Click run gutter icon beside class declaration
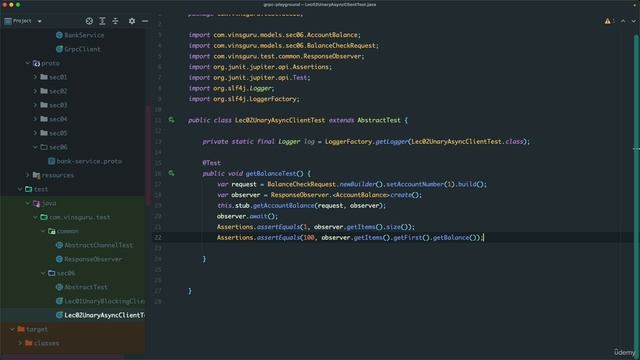Viewport: 640px width, 360px height. click(171, 120)
